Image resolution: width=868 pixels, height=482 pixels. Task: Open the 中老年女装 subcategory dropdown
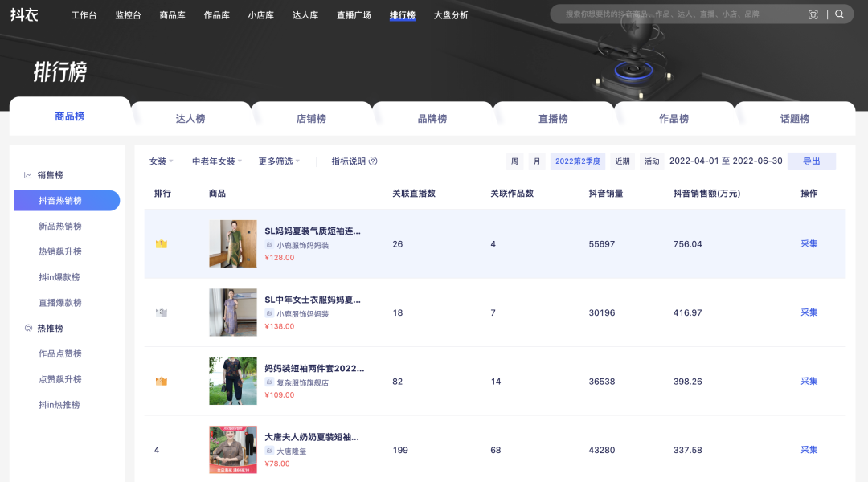(217, 161)
